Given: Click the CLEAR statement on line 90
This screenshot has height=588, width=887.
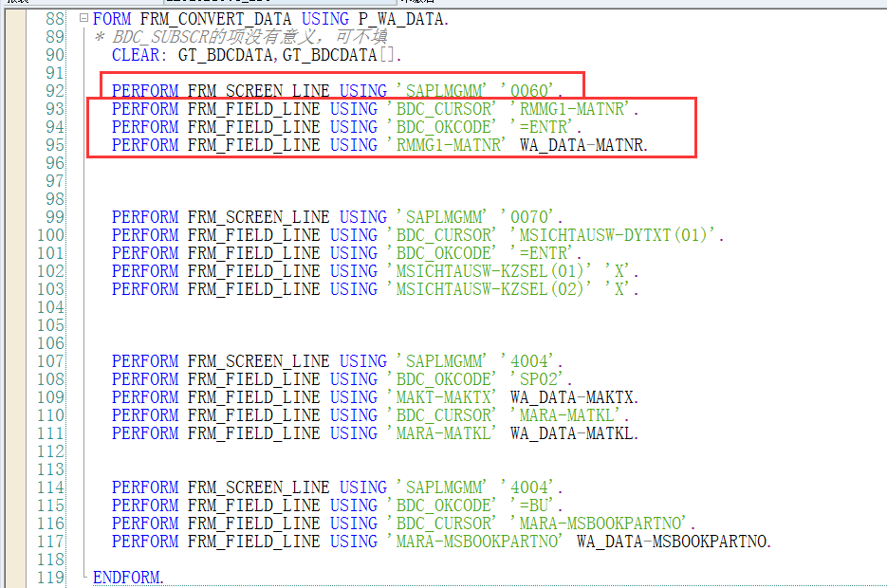Looking at the screenshot, I should pos(135,54).
